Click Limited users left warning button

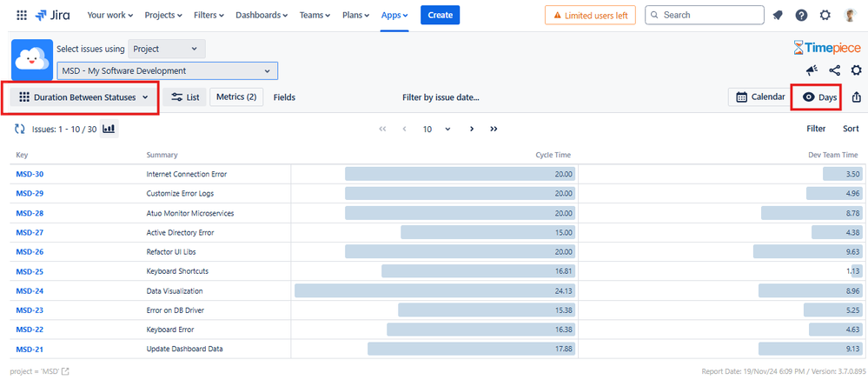coord(590,16)
